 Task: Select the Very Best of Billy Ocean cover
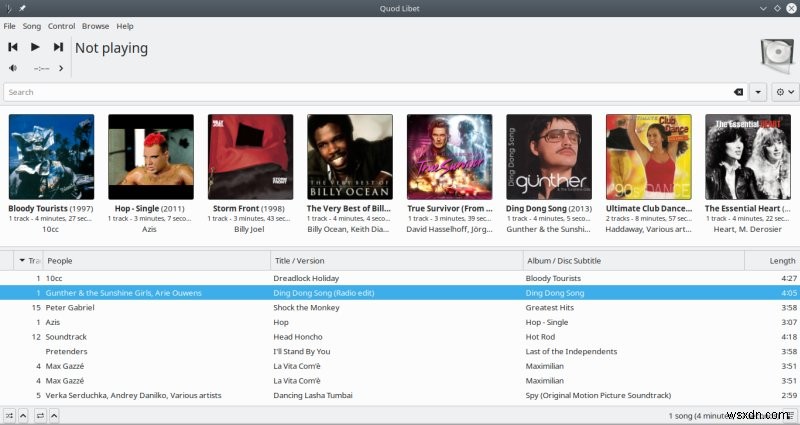click(x=350, y=157)
